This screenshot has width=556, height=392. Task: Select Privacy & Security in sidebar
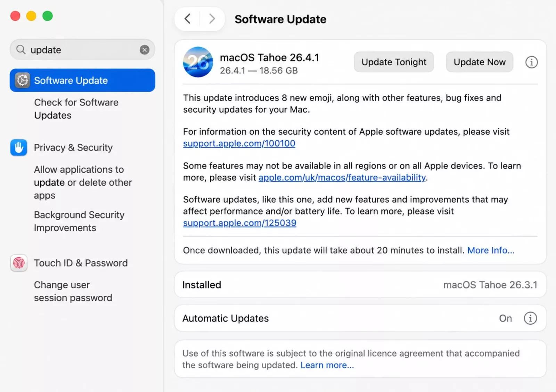pos(73,148)
